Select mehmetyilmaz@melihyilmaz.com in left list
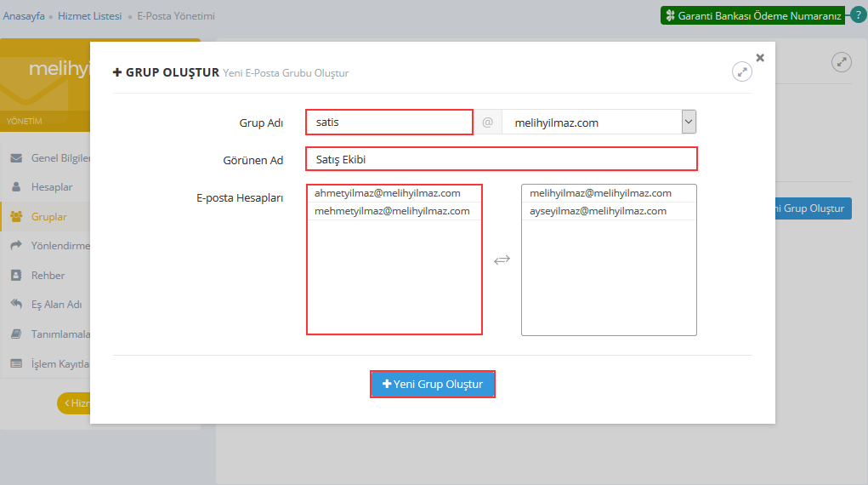The image size is (868, 485). 391,211
